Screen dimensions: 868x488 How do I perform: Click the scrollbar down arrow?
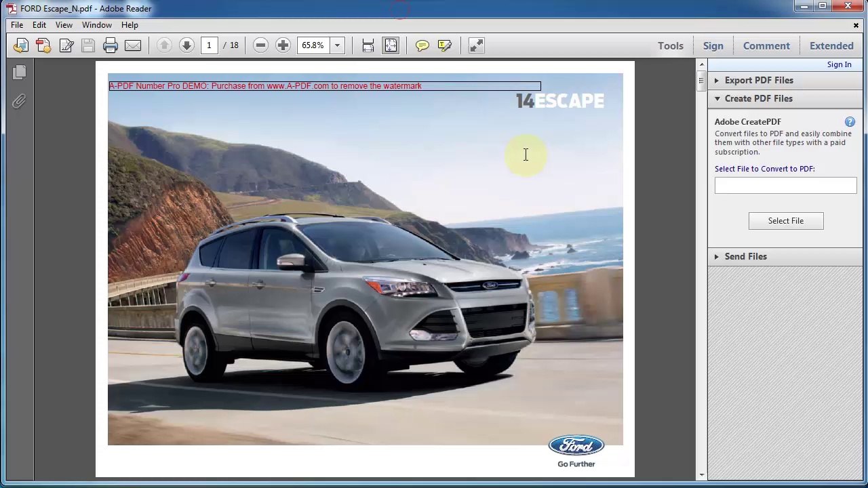pyautogui.click(x=701, y=475)
